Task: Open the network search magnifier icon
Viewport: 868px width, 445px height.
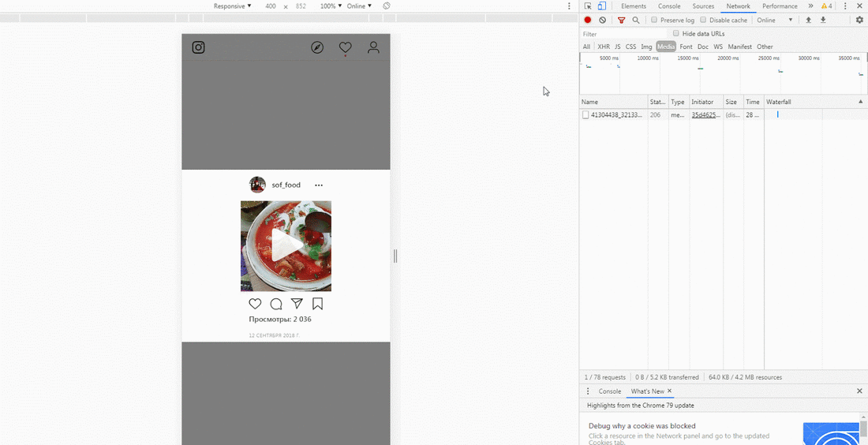Action: [x=636, y=20]
